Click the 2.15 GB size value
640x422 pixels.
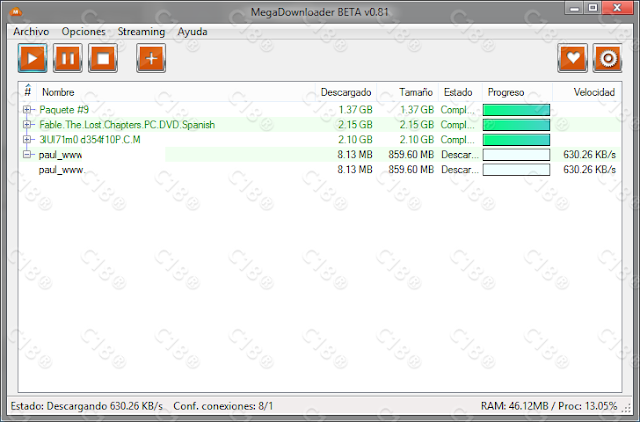coord(417,124)
